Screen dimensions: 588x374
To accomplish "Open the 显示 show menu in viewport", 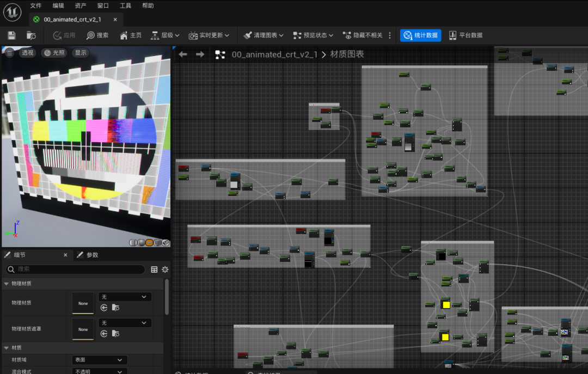I will [x=80, y=52].
